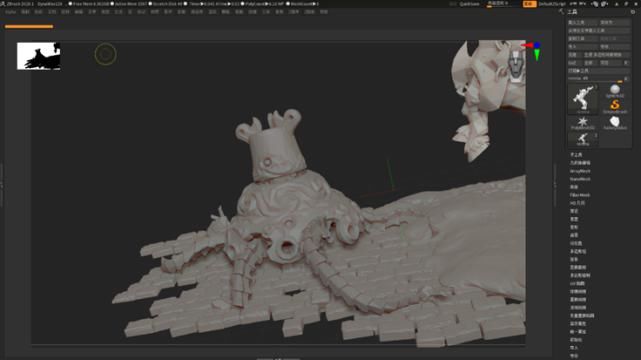Expand the HD geometry subpalette

577,203
